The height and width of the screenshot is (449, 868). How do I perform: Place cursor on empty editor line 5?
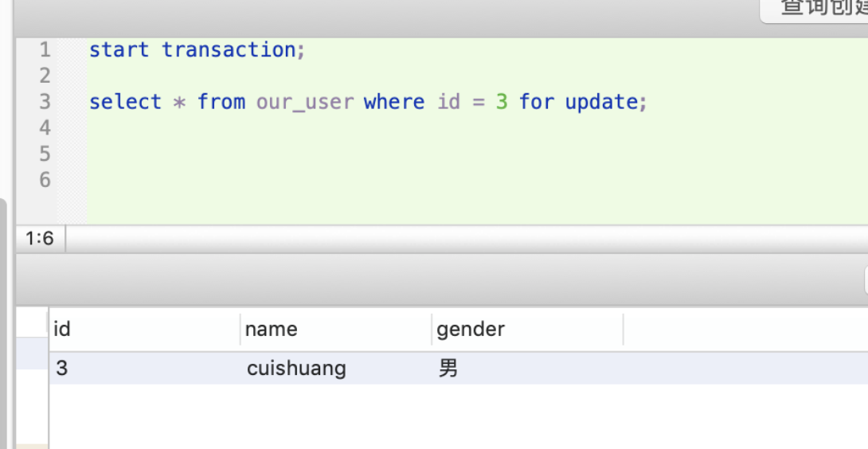pos(319,154)
